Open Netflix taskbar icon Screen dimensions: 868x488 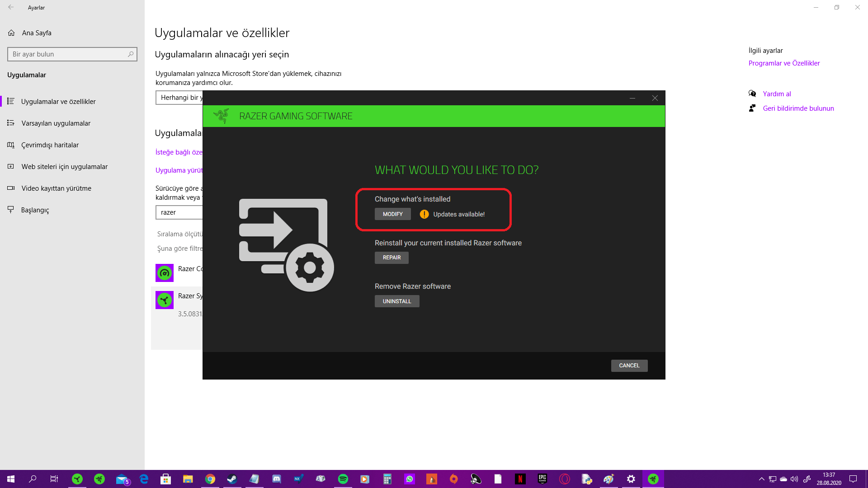(520, 479)
